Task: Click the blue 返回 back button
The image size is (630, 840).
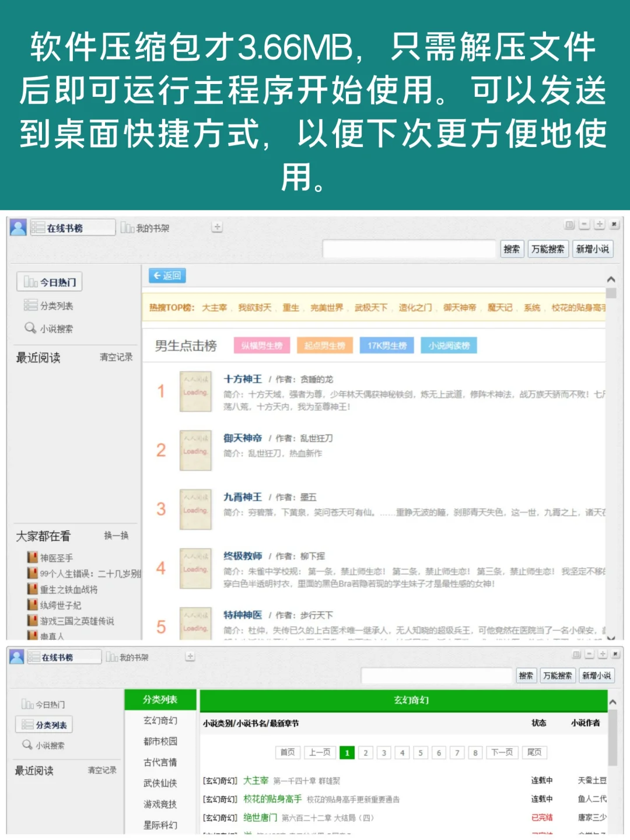Action: pos(167,276)
